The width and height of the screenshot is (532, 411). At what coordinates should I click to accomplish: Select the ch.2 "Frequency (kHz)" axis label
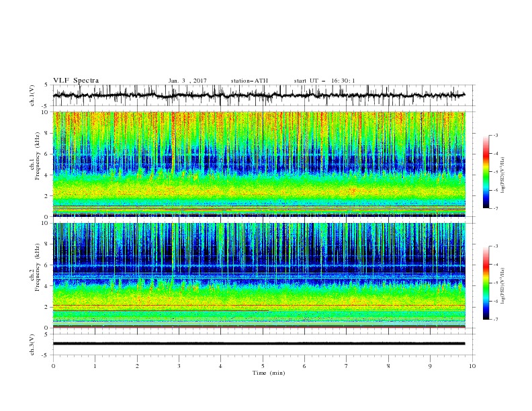(38, 267)
